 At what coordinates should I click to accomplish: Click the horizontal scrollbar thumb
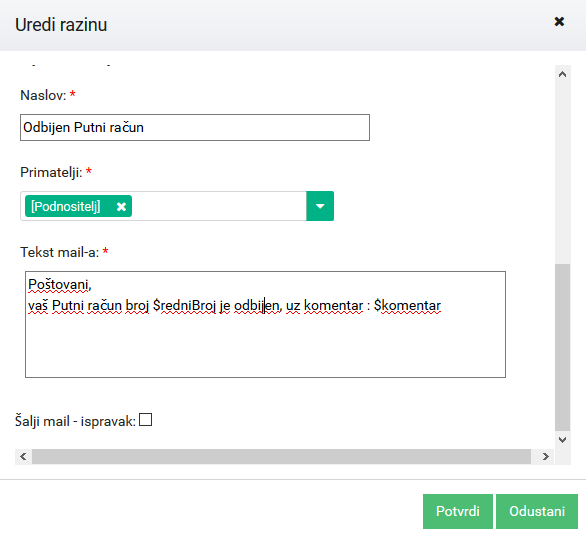[x=281, y=456]
